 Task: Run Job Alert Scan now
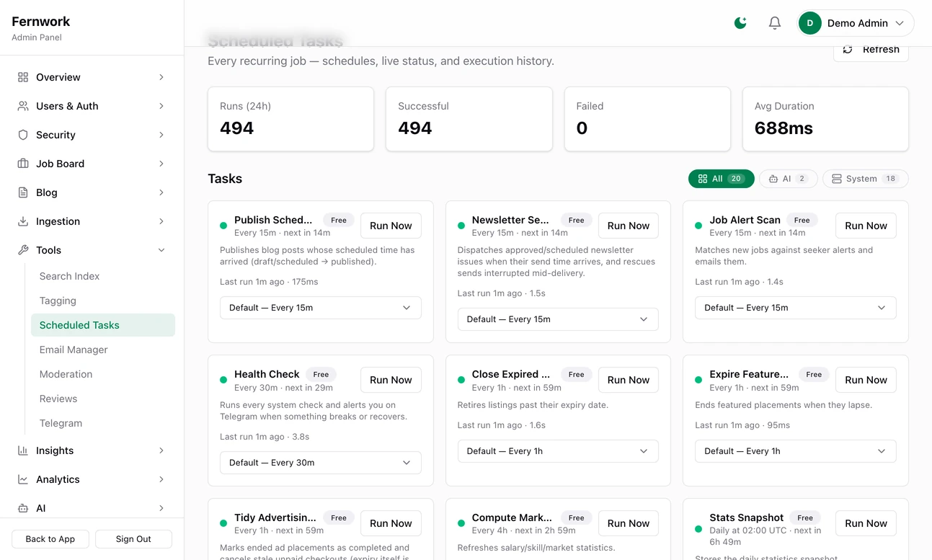pos(866,226)
